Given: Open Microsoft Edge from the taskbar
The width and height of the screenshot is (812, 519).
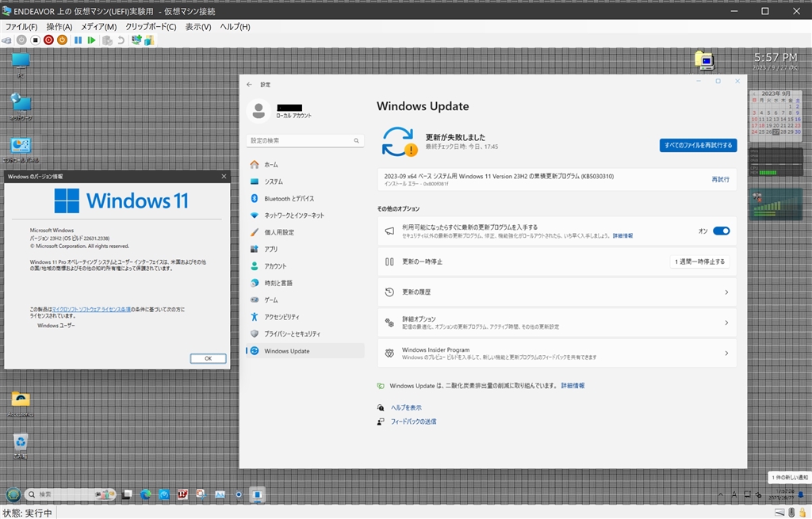Looking at the screenshot, I should (x=146, y=494).
